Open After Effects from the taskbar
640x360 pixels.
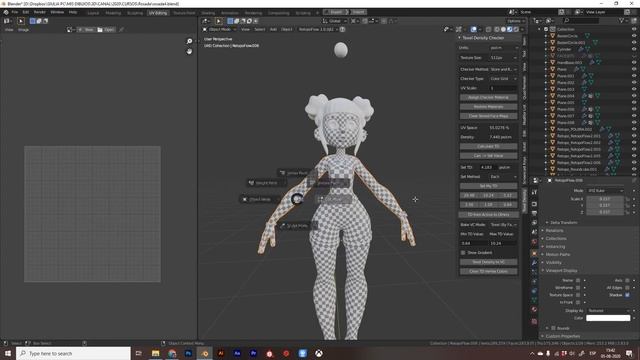[x=237, y=353]
